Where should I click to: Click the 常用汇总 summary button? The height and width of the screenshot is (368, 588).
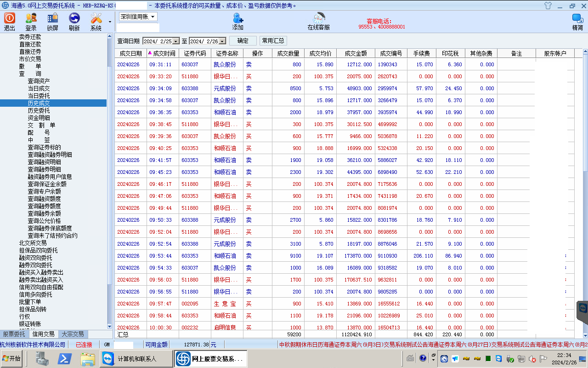(273, 41)
